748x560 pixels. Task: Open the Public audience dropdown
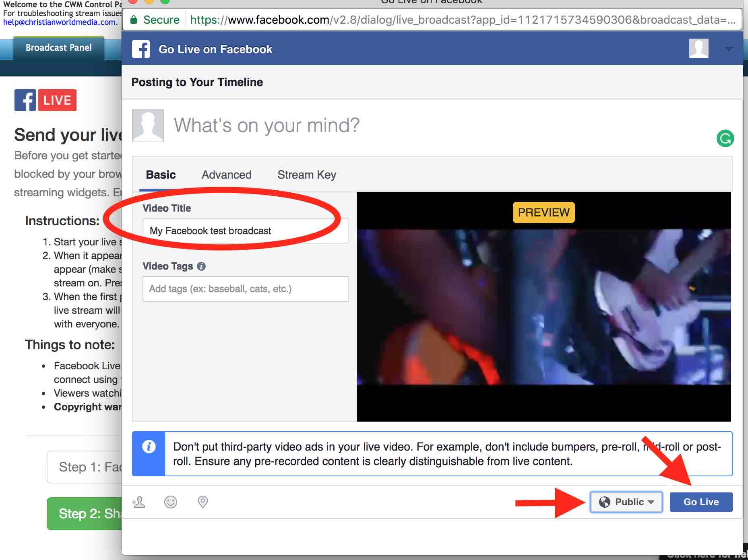tap(626, 502)
